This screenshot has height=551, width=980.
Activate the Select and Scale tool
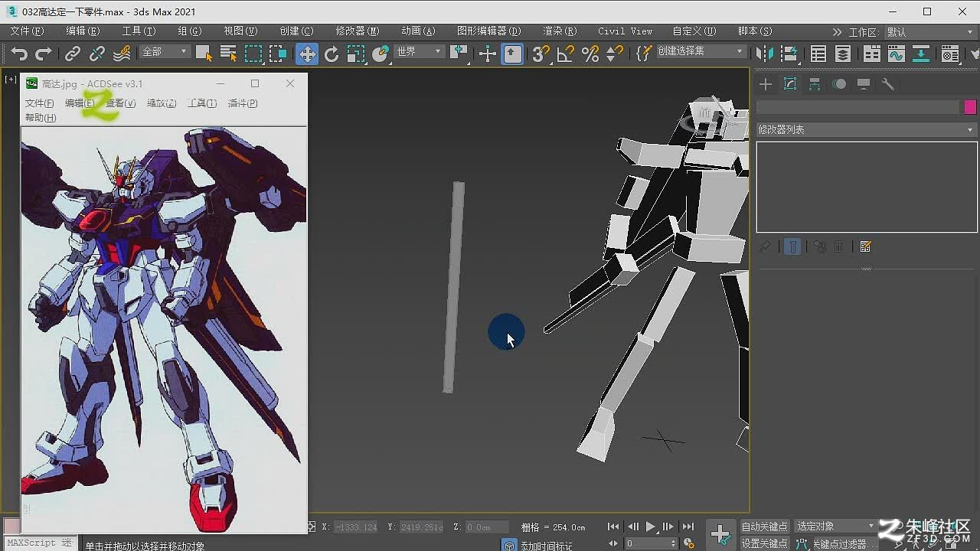tap(356, 54)
